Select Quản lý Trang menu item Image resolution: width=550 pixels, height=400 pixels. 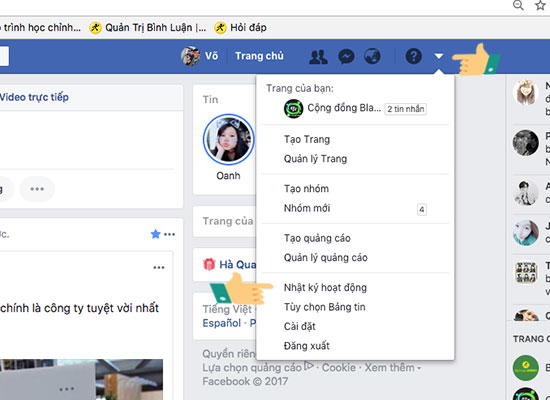[315, 159]
